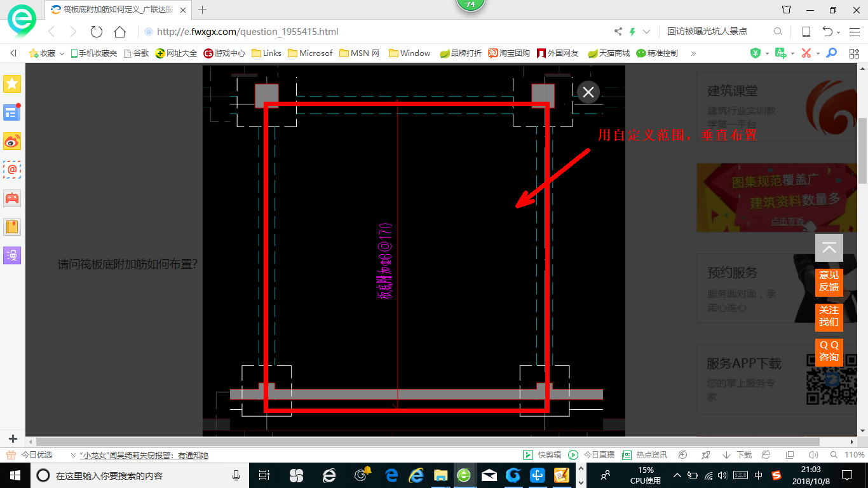Toggle the Chinese input mode indicator
The width and height of the screenshot is (868, 488).
point(759,475)
